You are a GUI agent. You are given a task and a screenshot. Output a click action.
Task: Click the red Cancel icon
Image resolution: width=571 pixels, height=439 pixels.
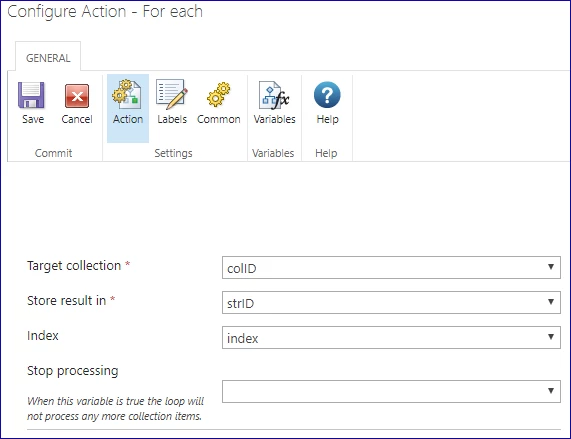click(x=77, y=96)
